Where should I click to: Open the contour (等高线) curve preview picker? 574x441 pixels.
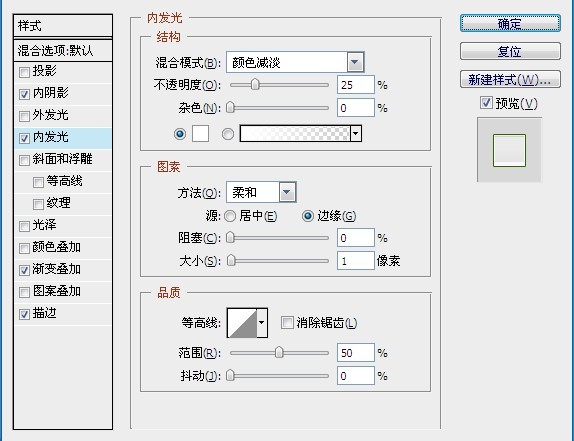tap(242, 323)
